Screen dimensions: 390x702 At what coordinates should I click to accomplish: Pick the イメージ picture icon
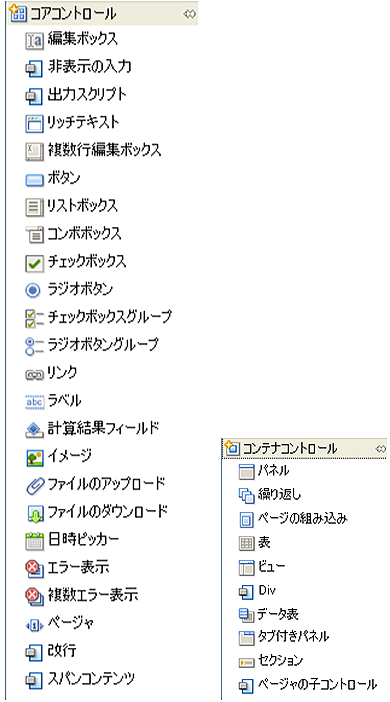34,458
